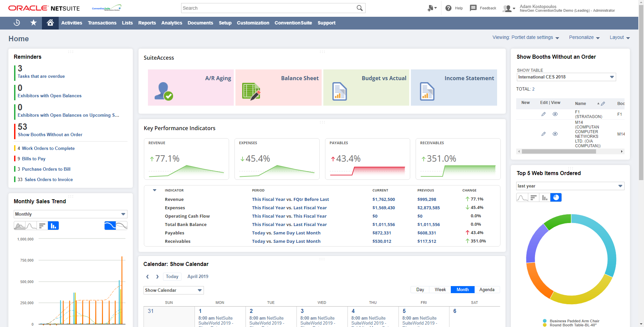Screen dimensions: 644x327
Task: Open the Receivables 351.0% KPI tile
Action: click(x=458, y=159)
